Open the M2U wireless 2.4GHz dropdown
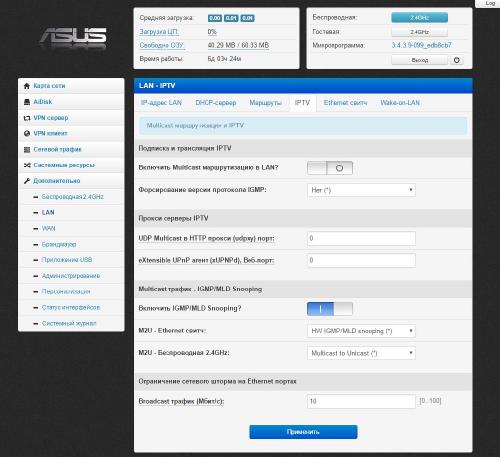This screenshot has width=500, height=457. pos(361,353)
